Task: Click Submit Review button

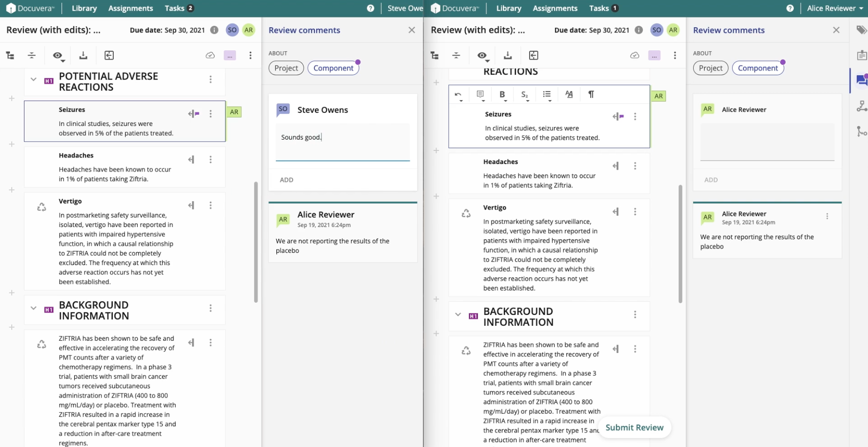Action: point(634,427)
